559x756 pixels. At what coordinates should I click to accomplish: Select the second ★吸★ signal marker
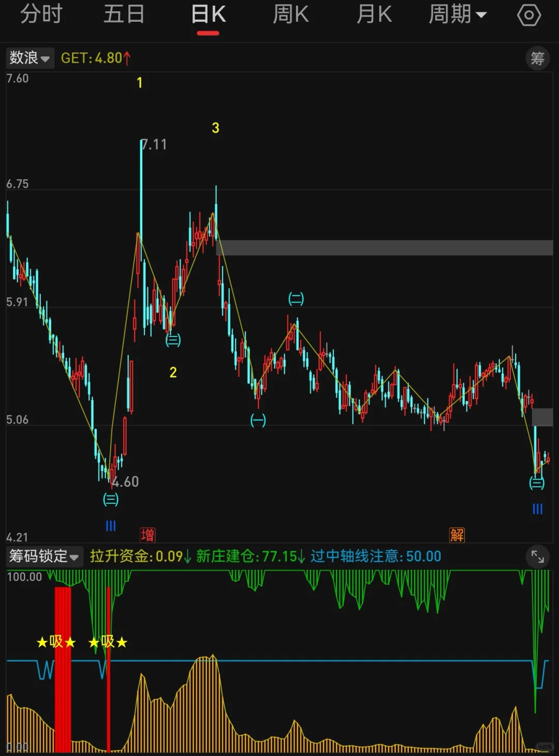pyautogui.click(x=109, y=642)
